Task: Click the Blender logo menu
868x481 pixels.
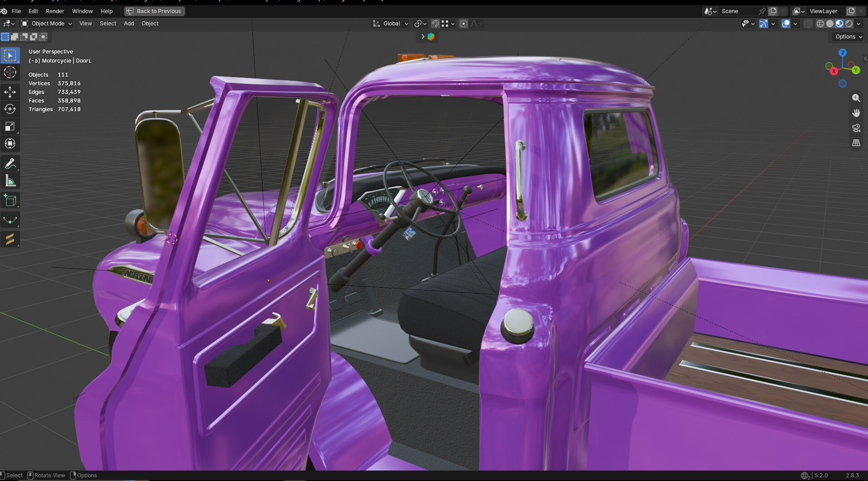Action: tap(4, 11)
